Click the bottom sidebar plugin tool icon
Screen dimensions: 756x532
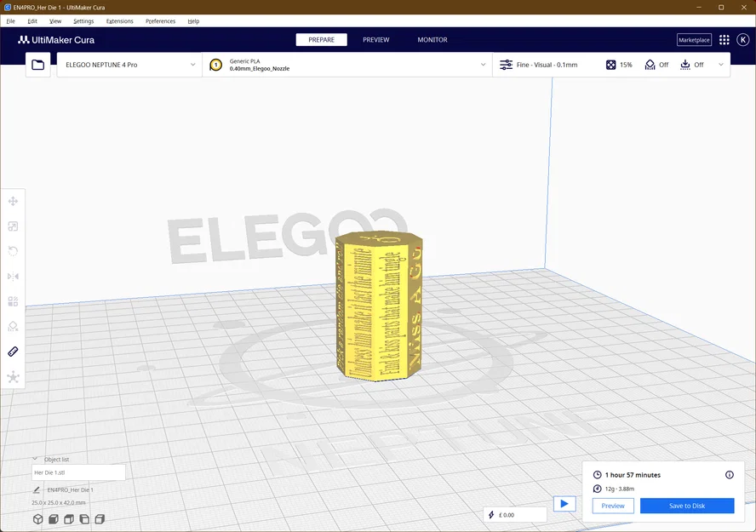(13, 377)
